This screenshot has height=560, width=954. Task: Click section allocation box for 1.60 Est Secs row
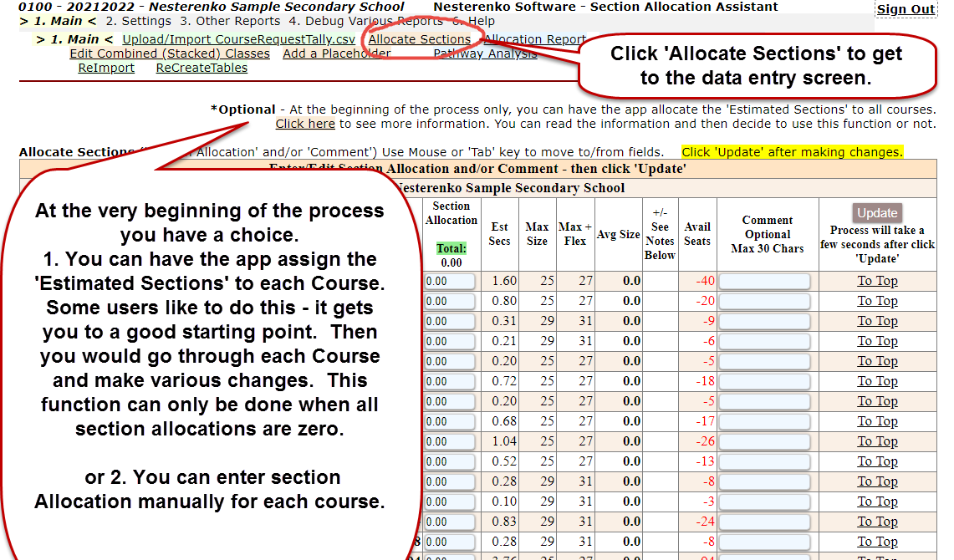tap(449, 281)
